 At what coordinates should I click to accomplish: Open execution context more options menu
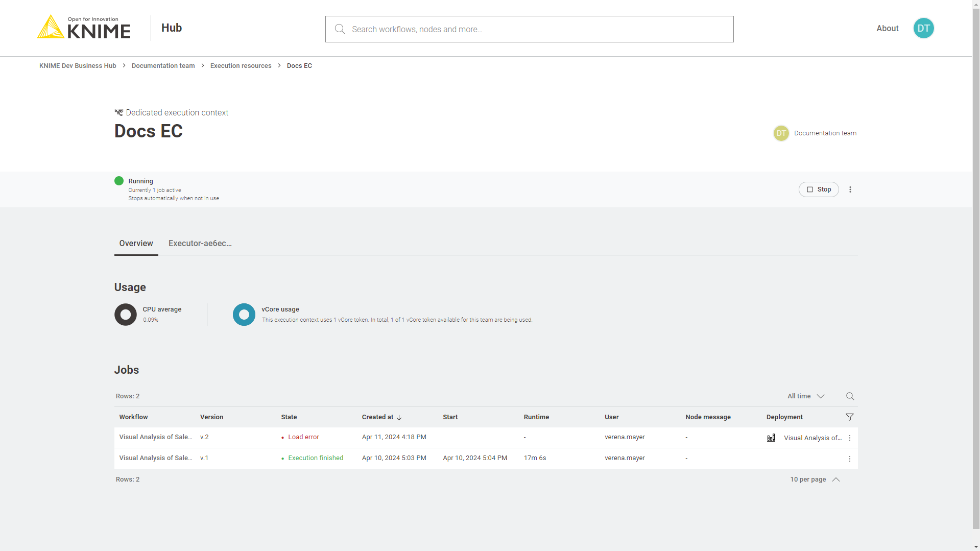(850, 189)
